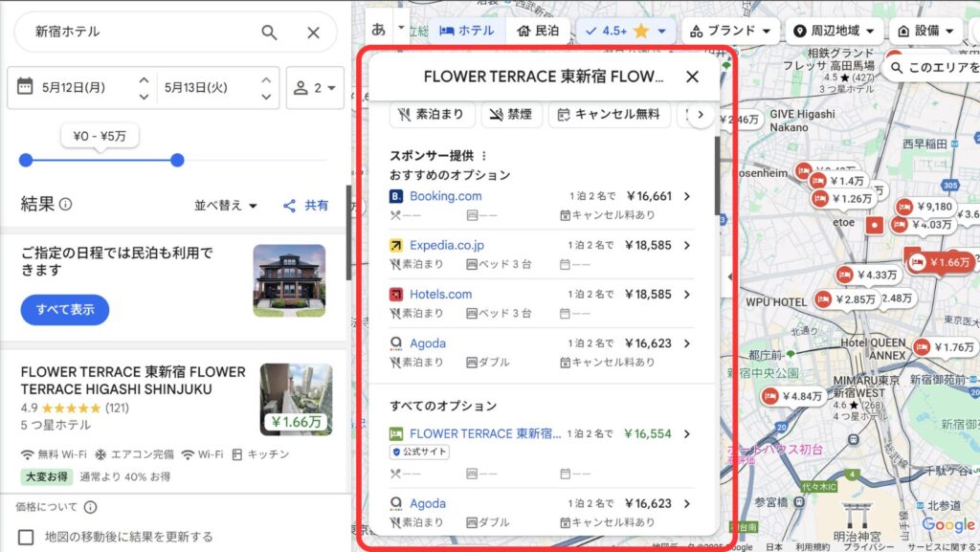Click the right price slider handle
The image size is (980, 552).
point(177,161)
